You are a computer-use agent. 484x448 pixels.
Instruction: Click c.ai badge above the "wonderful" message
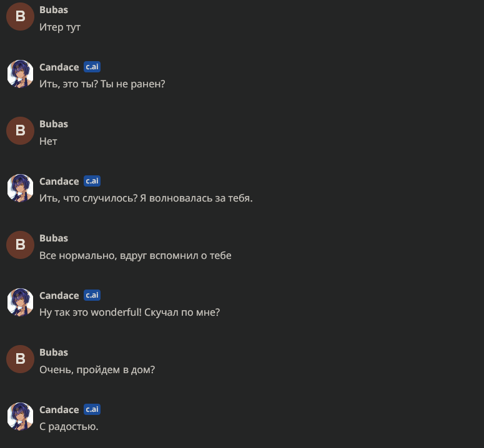pyautogui.click(x=92, y=295)
